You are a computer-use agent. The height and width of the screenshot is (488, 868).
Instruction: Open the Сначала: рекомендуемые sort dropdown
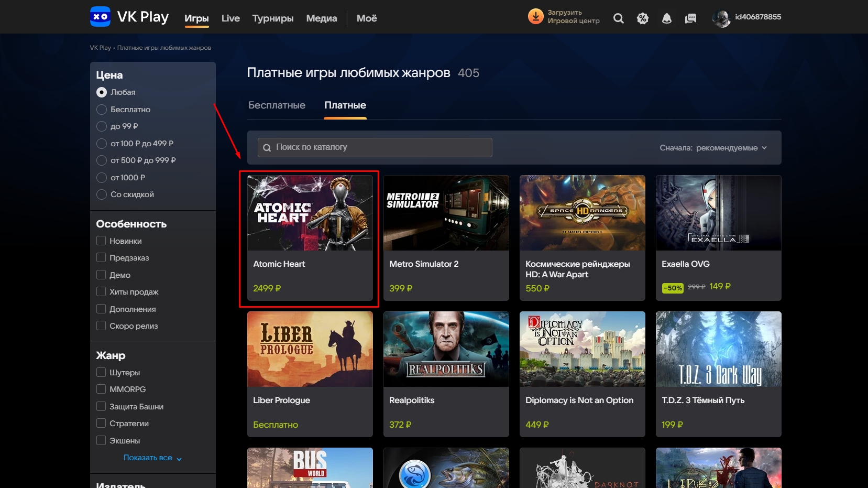pos(713,148)
